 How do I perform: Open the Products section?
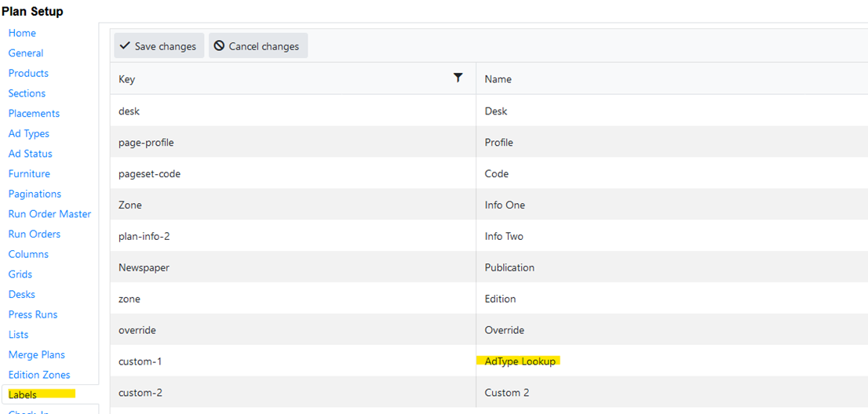(28, 73)
